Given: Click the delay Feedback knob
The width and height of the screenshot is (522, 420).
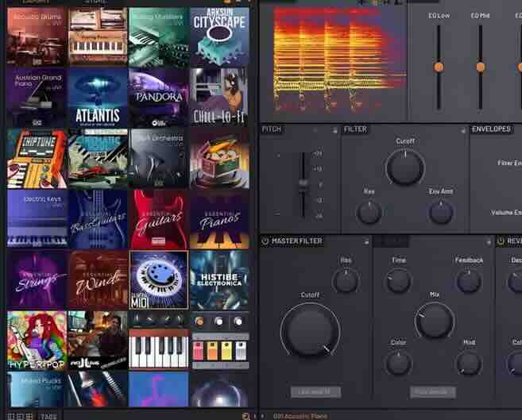Looking at the screenshot, I should point(469,281).
